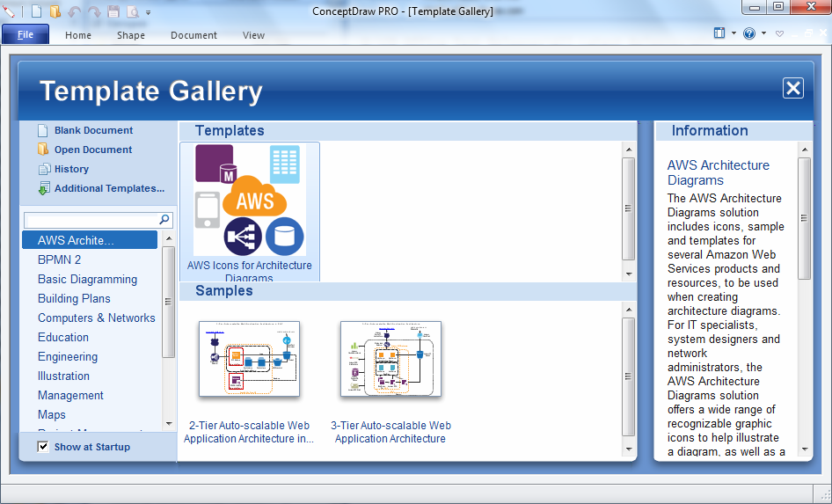This screenshot has height=504, width=832.
Task: Open the 2-Tier Auto-scalable Web Application sample thumbnail
Action: click(x=250, y=359)
